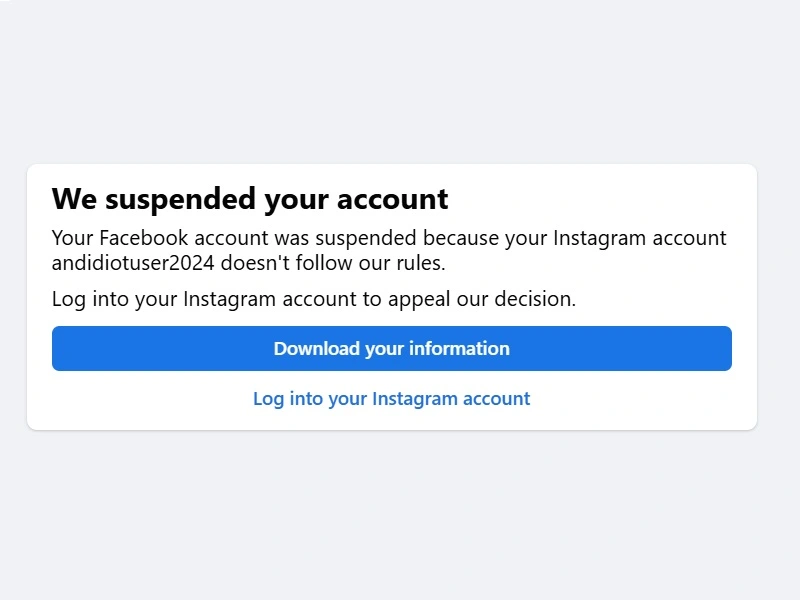The height and width of the screenshot is (600, 800).
Task: Click Log into at the start of the link
Action: click(288, 398)
